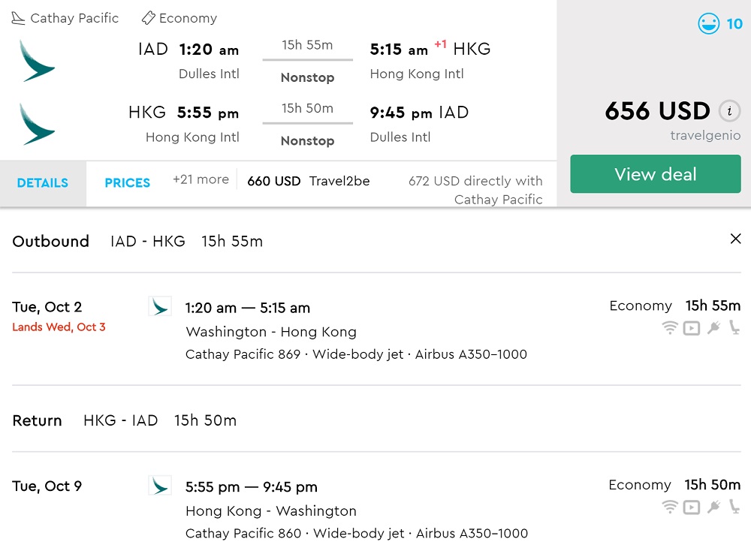Choose the 672 USD directly with Cathay Pacific option
Viewport: 751px width, 560px height.
tap(475, 190)
